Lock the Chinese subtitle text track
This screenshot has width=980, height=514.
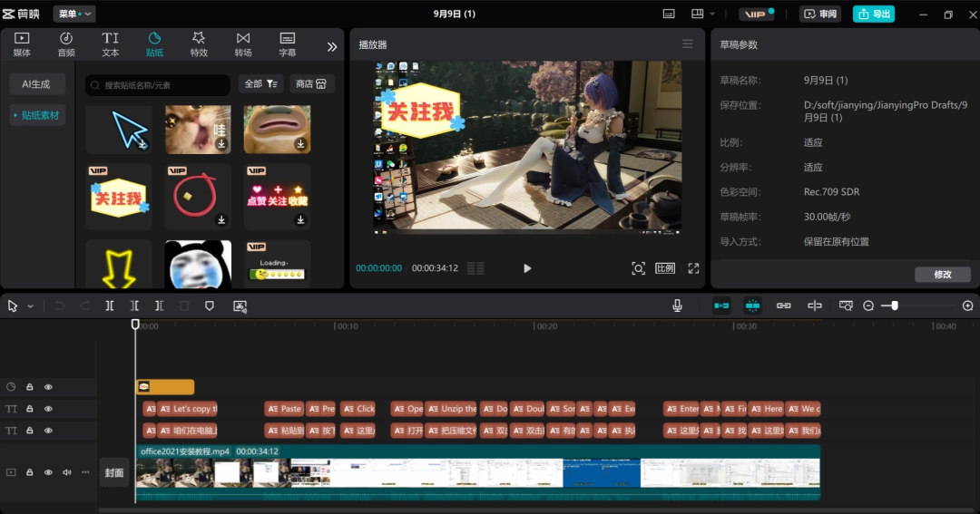point(29,431)
